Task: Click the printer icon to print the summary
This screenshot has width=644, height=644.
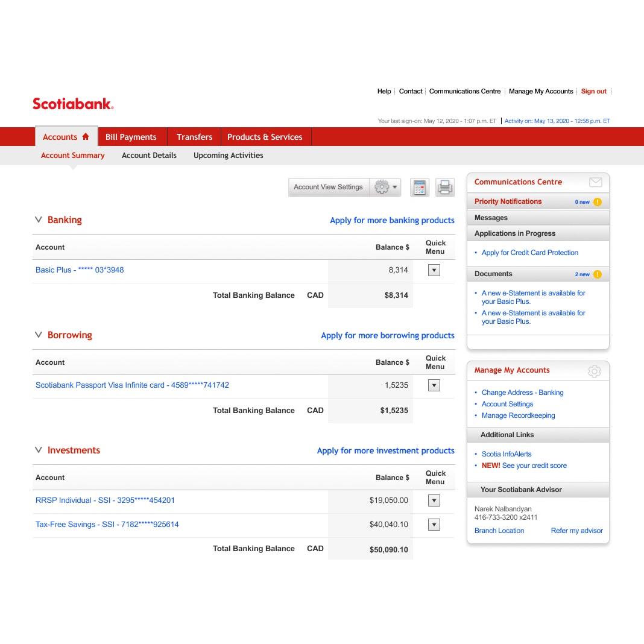Action: coord(445,188)
